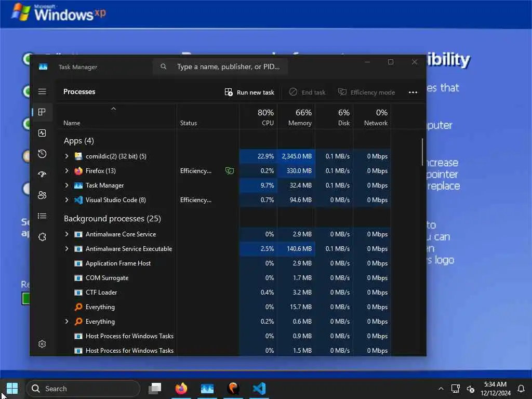Expand Antimalware Service Executable row
This screenshot has width=532, height=399.
click(66, 249)
